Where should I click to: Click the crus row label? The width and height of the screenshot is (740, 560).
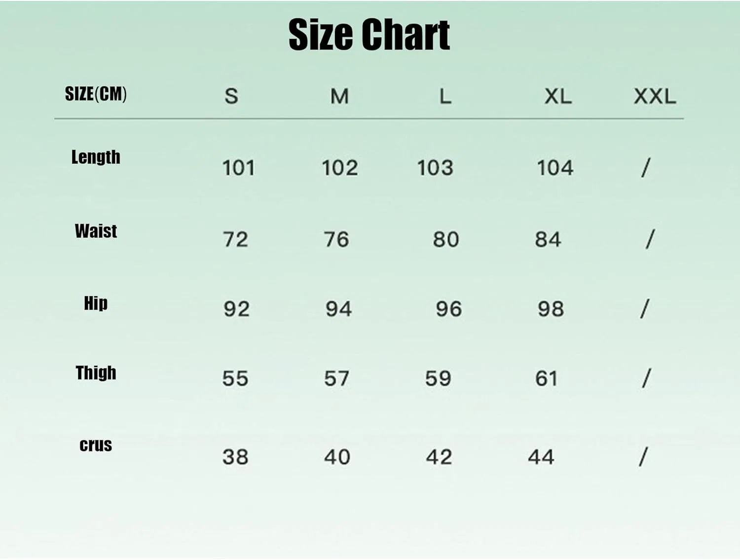point(96,445)
